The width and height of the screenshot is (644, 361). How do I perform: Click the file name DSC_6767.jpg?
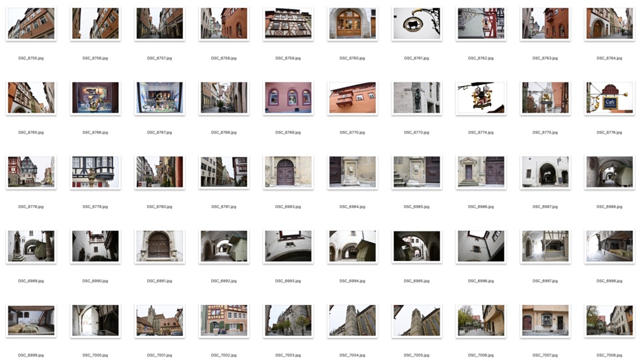click(160, 133)
